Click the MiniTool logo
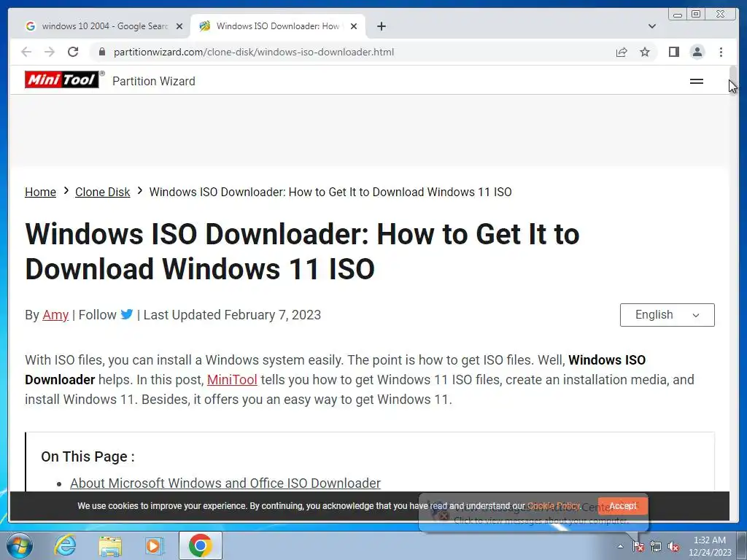 click(x=62, y=79)
